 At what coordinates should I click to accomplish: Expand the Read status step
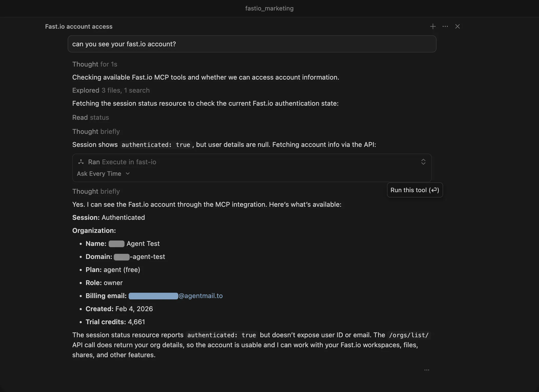coord(90,117)
